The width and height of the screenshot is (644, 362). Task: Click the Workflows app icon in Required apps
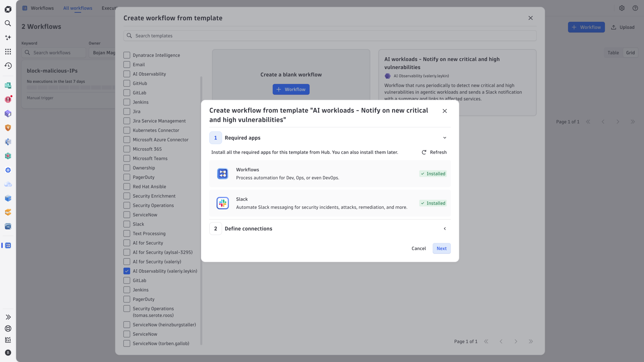[x=223, y=173]
